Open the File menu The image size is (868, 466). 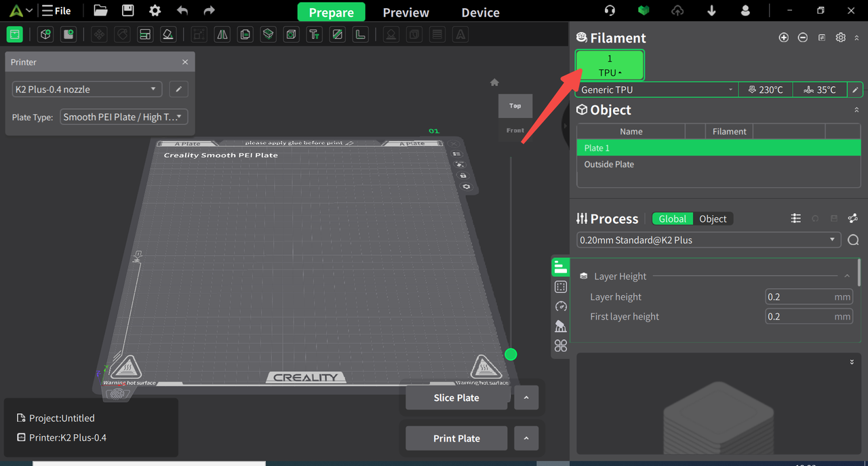[x=56, y=11]
